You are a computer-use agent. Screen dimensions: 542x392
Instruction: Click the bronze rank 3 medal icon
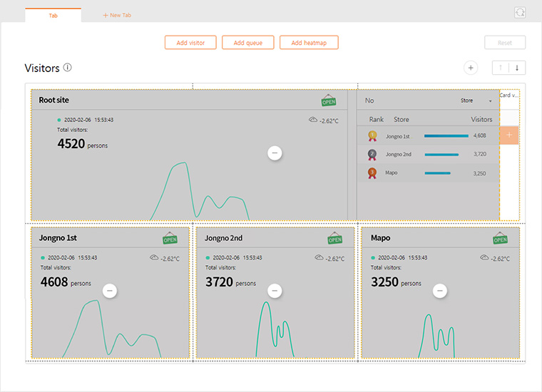coord(372,173)
